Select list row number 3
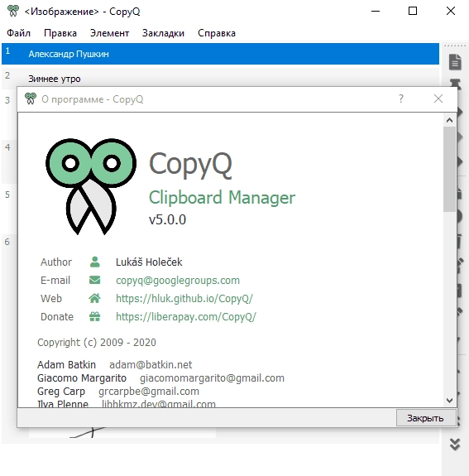The image size is (469, 476). point(7,100)
